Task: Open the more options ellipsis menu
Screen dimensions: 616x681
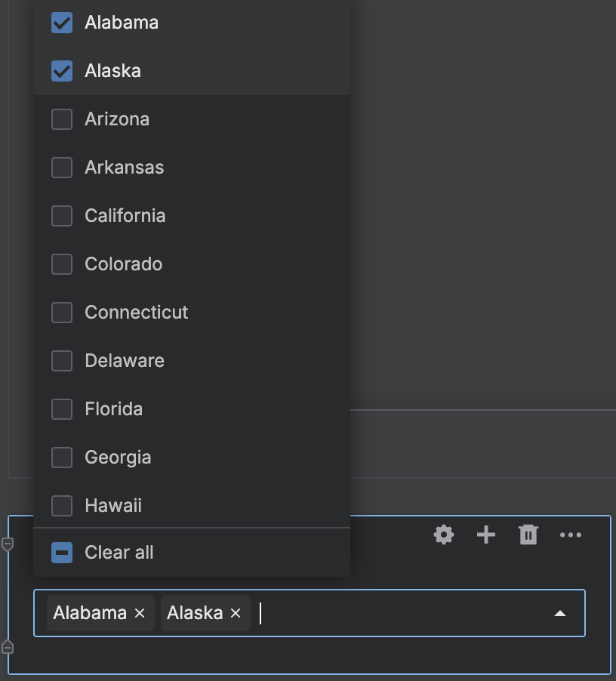Action: click(571, 535)
